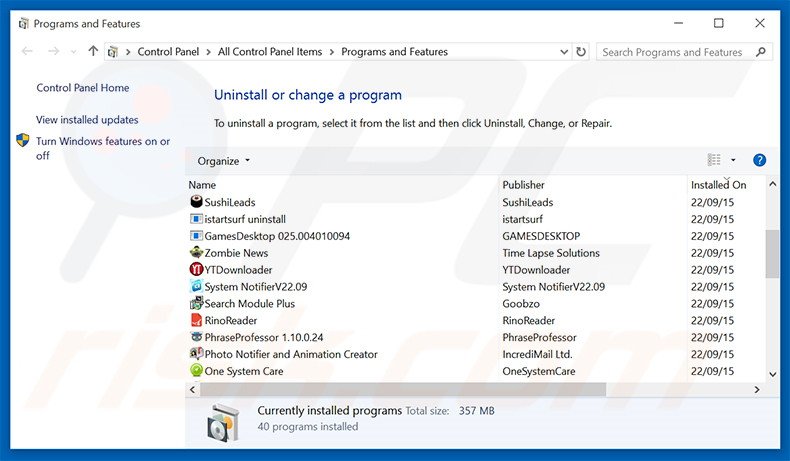Click the Goobzo publisher cell
Screen dimensions: 790x461
tap(521, 303)
